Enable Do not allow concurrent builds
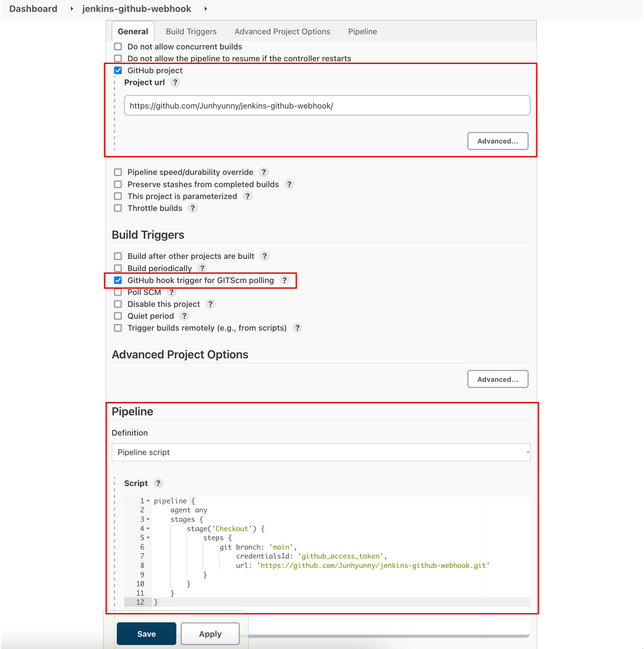 118,47
